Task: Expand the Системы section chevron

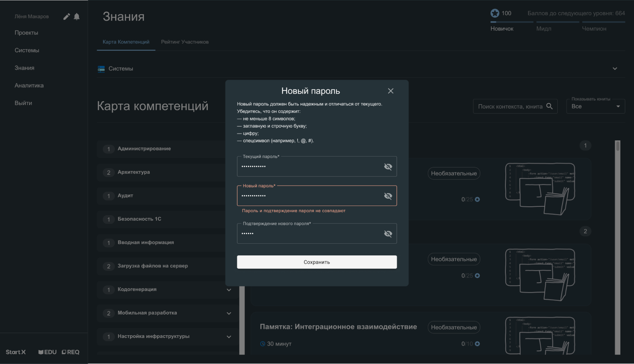Action: pos(615,69)
